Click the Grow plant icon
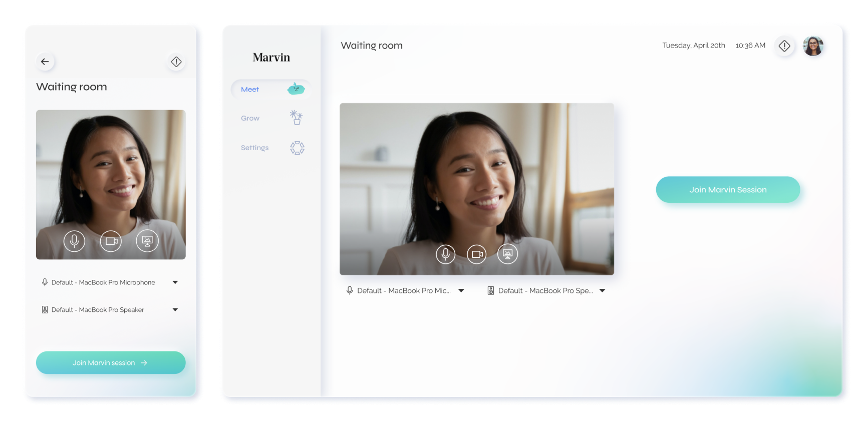The image size is (868, 422). click(x=297, y=118)
